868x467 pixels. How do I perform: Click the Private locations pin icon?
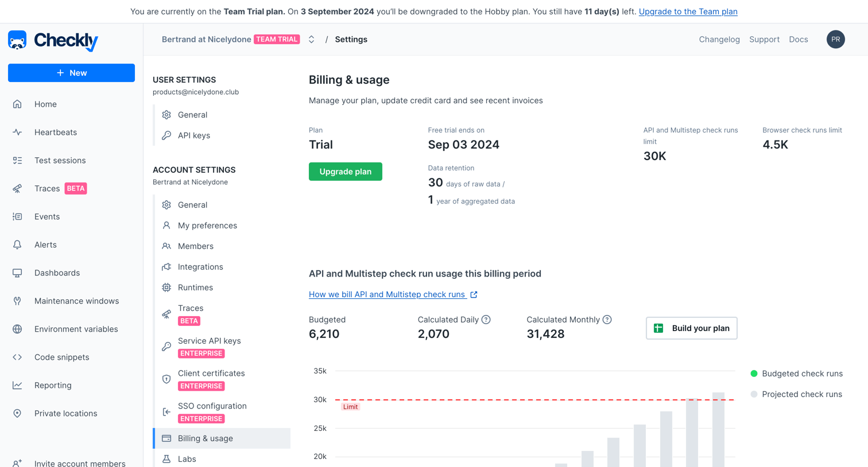tap(17, 413)
